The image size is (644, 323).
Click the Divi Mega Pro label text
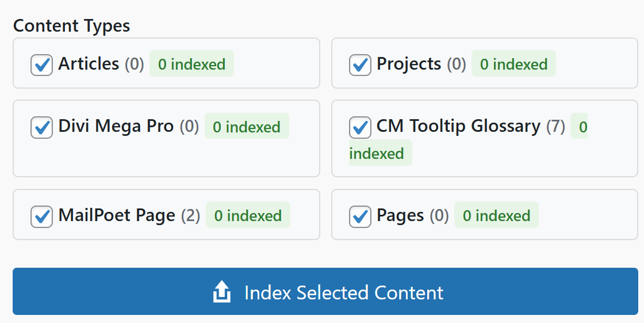coord(116,126)
